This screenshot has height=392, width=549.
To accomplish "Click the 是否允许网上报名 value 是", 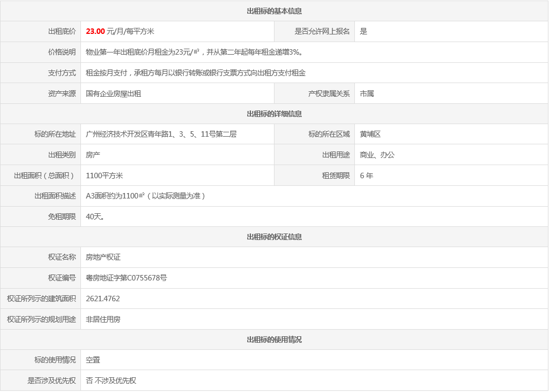I will [364, 32].
